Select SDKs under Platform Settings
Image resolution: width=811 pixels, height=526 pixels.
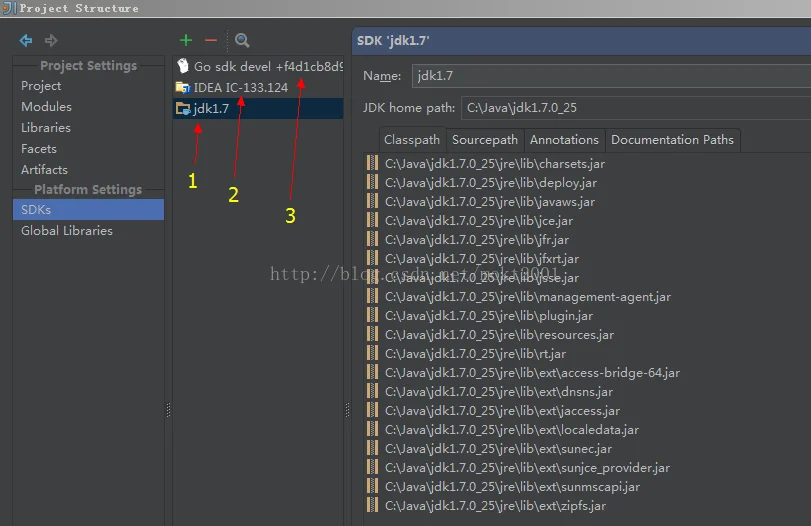point(88,209)
